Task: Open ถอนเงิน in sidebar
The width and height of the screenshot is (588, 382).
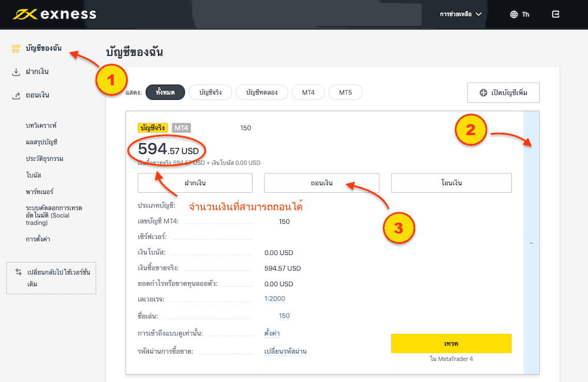Action: click(38, 95)
